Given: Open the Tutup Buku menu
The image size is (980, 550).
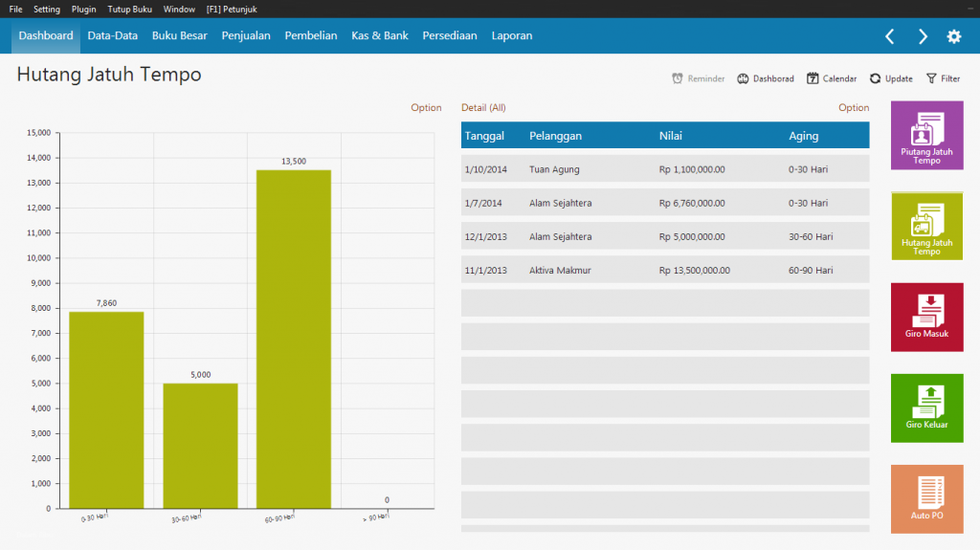Looking at the screenshot, I should (129, 9).
